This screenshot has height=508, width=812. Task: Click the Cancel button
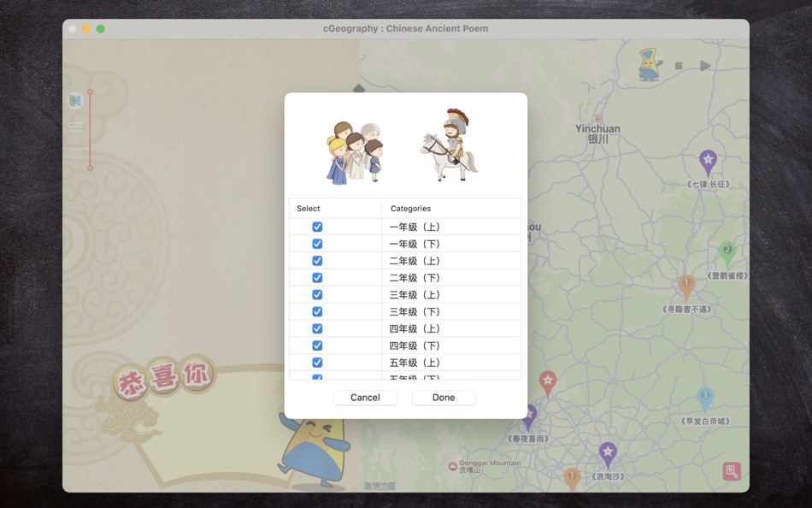coord(366,397)
